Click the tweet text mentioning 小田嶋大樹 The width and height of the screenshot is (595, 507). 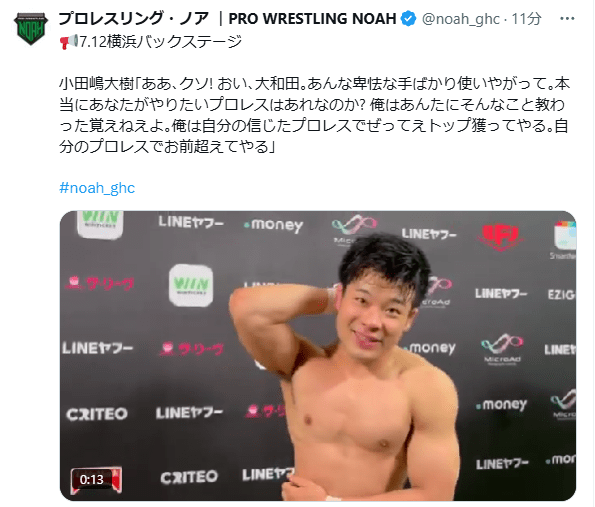click(314, 115)
